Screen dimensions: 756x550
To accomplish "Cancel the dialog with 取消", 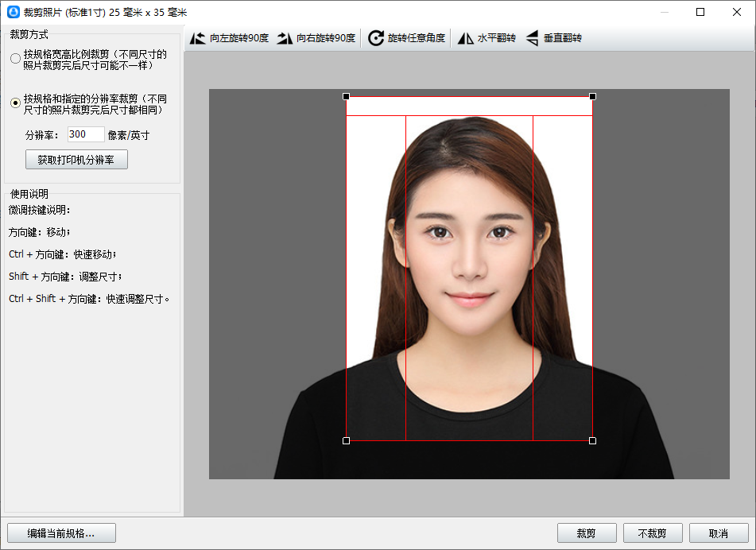I will coord(719,533).
